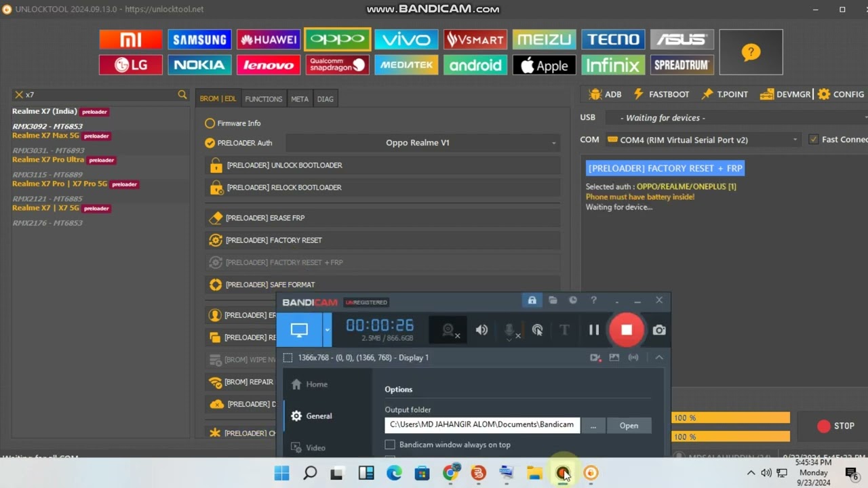Screen dimensions: 868x488
Task: Select the Spreadtrum brand logo
Action: (x=682, y=65)
